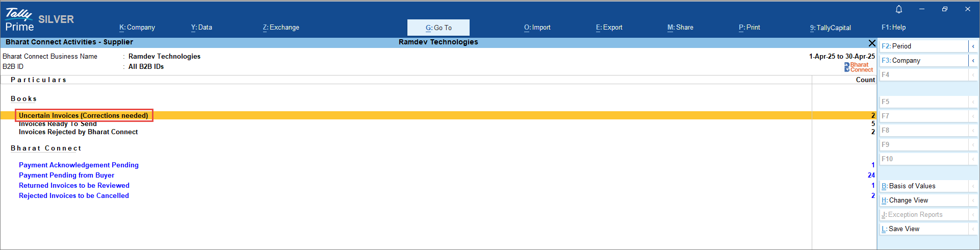This screenshot has height=250, width=980.
Task: Open Payment Acknowledgement Pending link
Action: click(79, 165)
